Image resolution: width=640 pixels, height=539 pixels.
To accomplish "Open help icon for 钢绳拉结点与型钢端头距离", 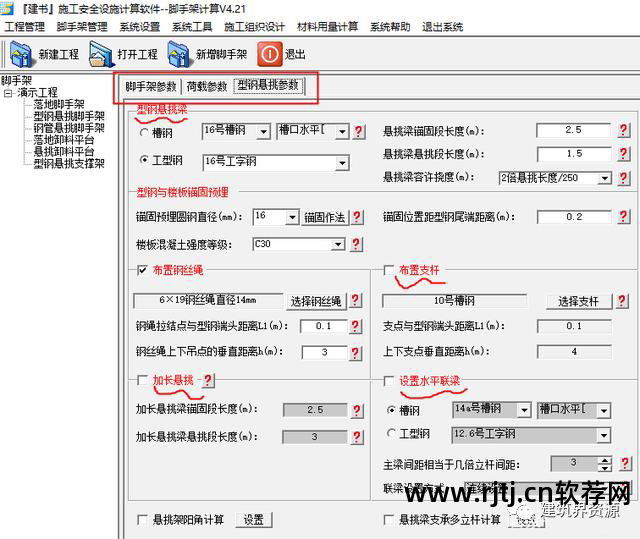I will [x=355, y=326].
